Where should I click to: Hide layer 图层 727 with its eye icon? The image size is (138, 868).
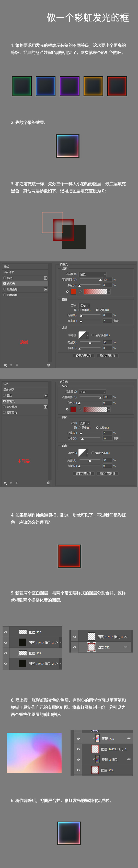6,653
